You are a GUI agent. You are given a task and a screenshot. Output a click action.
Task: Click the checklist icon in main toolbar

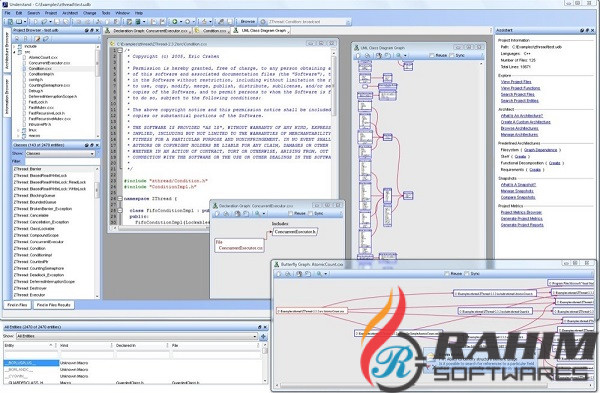click(x=129, y=22)
